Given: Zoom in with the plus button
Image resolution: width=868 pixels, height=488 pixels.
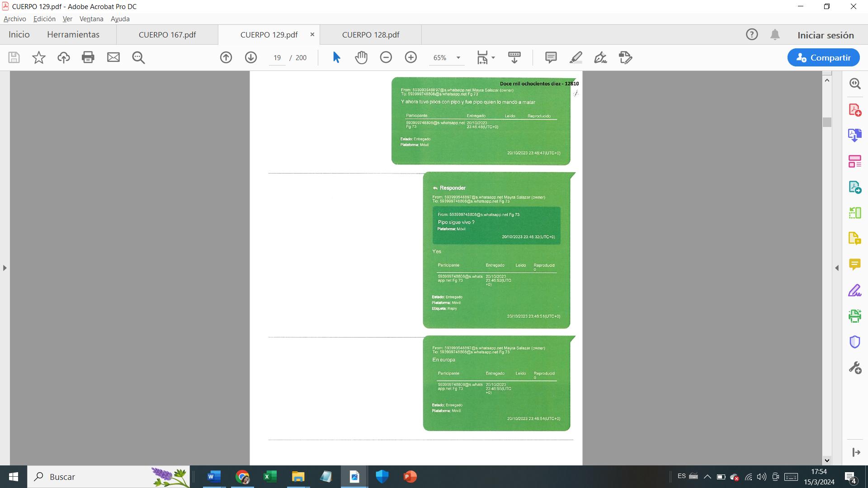Looking at the screenshot, I should [x=411, y=57].
